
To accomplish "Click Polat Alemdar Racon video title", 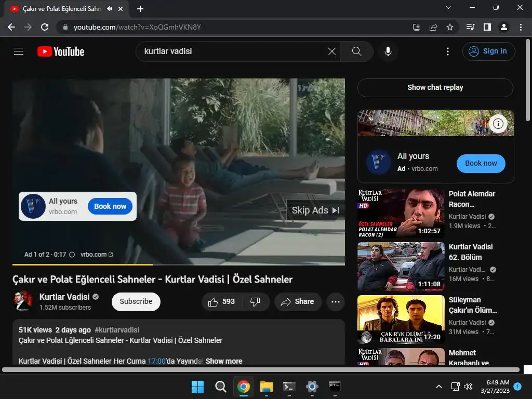I will 472,199.
